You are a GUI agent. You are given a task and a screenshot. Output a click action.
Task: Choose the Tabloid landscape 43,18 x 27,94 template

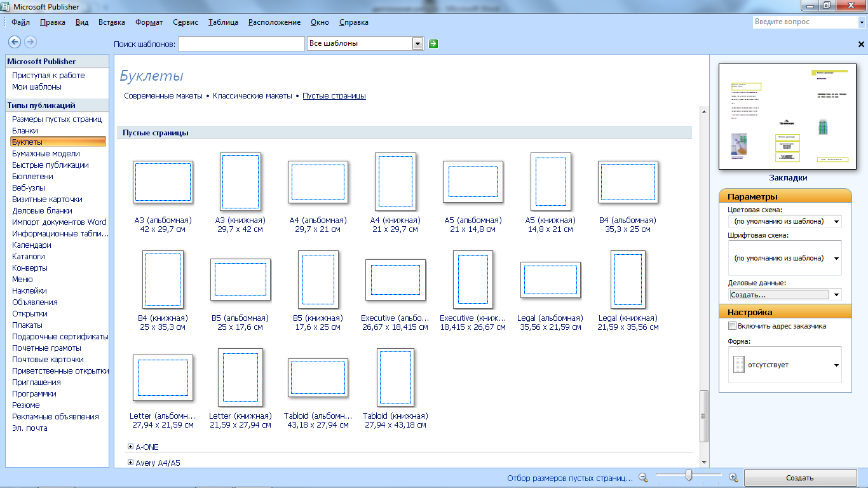pos(318,377)
